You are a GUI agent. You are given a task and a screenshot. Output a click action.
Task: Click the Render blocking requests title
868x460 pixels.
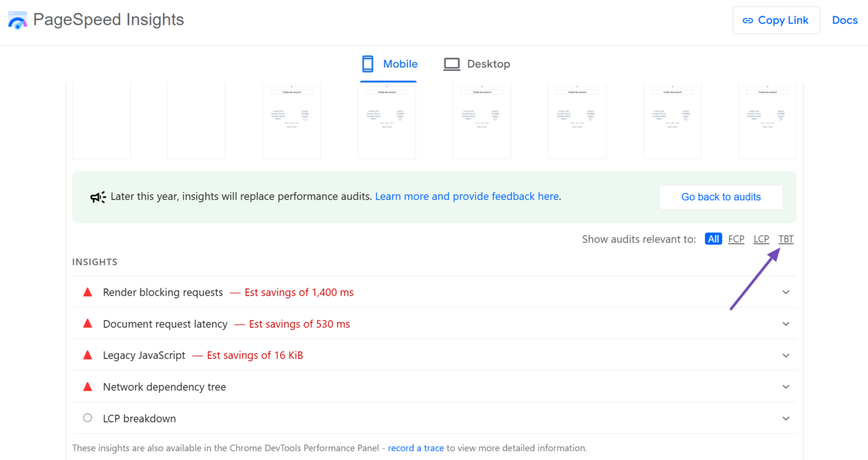click(163, 293)
